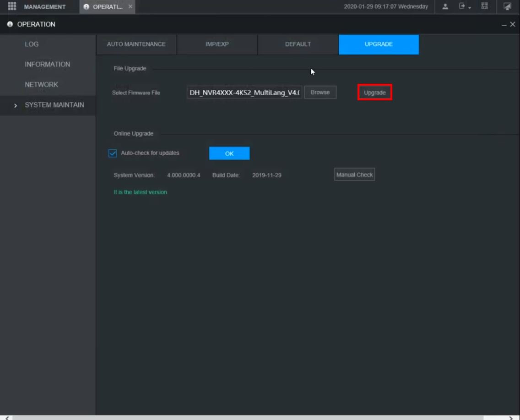Screen dimensions: 520x420
Task: Open logout dropdown arrow in top bar
Action: click(470, 7)
